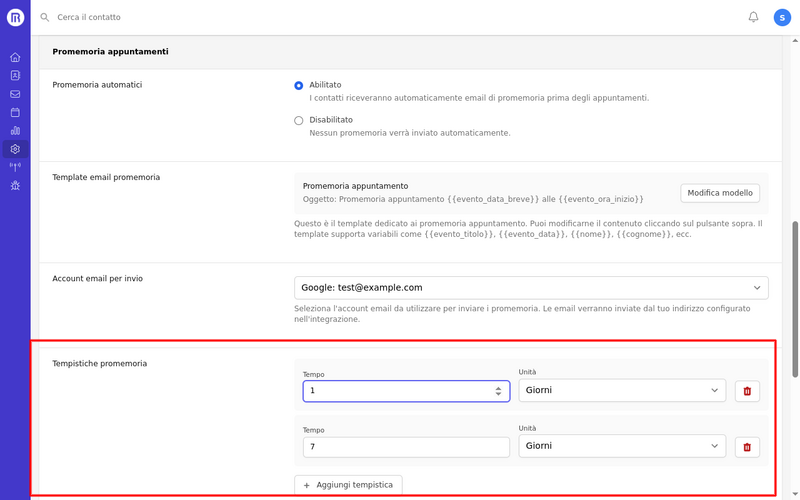Open Unità dropdown of first timing row

(x=622, y=390)
